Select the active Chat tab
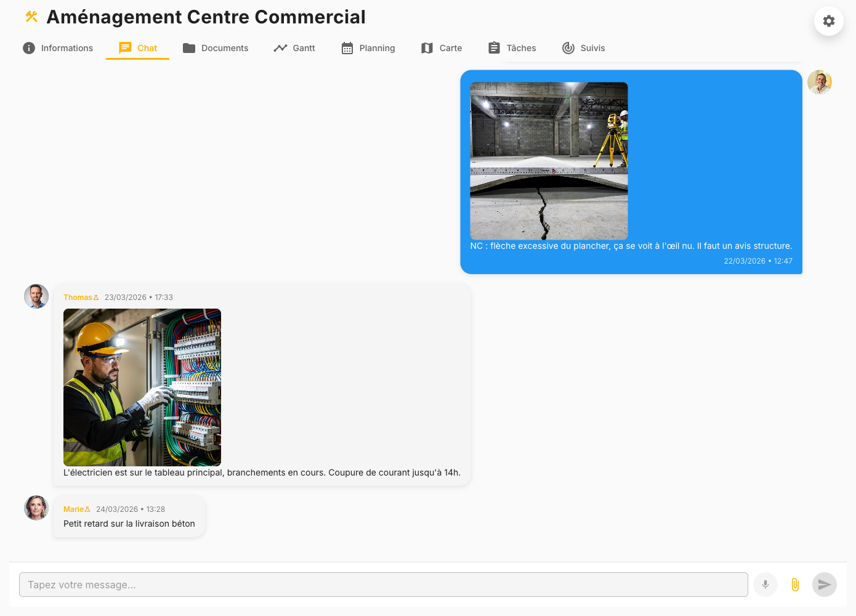The image size is (856, 616). tap(138, 48)
